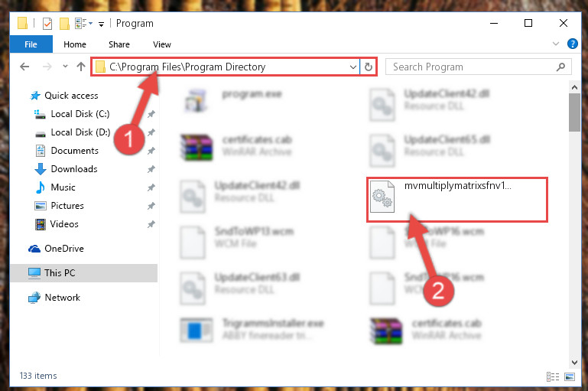Open the File menu
Viewport: 588px width, 391px height.
(31, 44)
